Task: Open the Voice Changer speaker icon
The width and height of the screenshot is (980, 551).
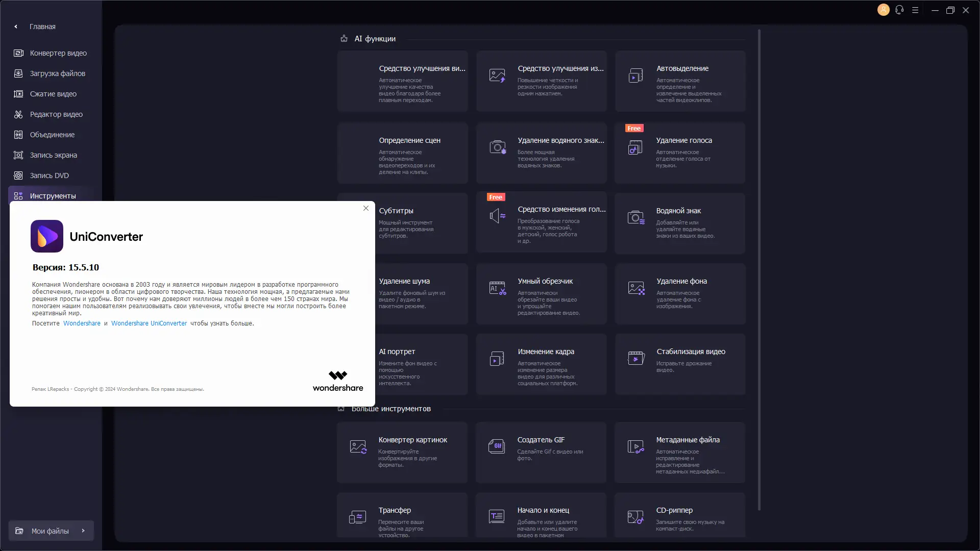Action: 497,216
